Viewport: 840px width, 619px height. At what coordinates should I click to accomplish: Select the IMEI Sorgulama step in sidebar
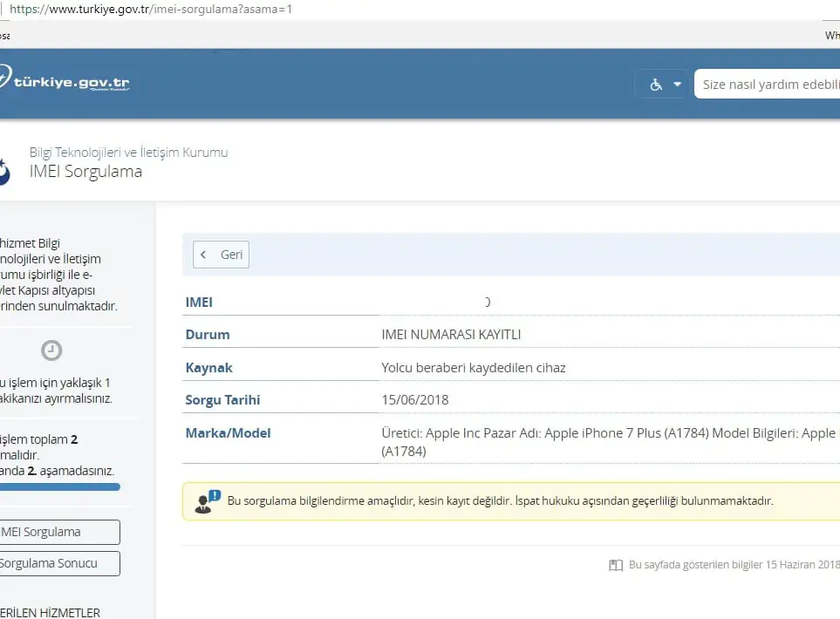point(57,532)
